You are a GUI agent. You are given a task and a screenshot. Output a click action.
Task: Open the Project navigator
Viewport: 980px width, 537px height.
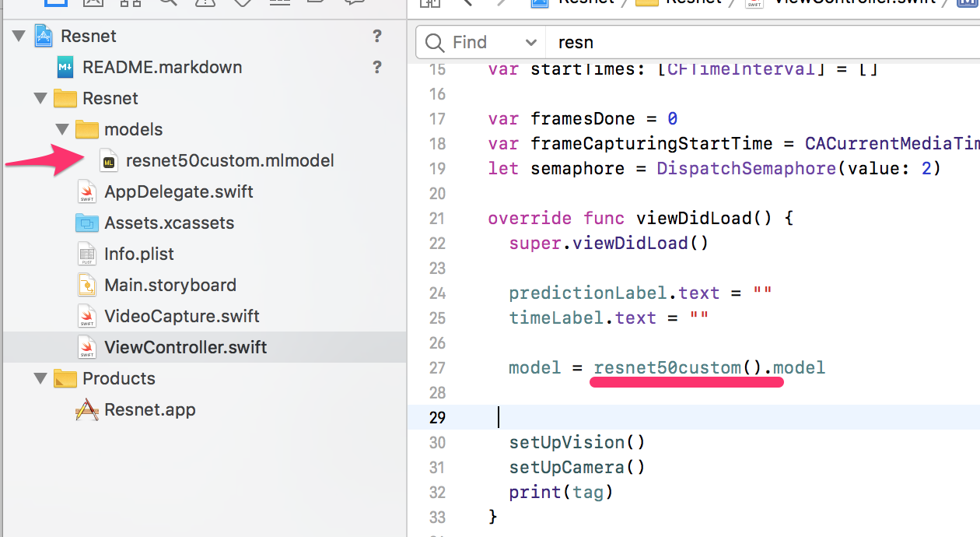tap(54, 4)
